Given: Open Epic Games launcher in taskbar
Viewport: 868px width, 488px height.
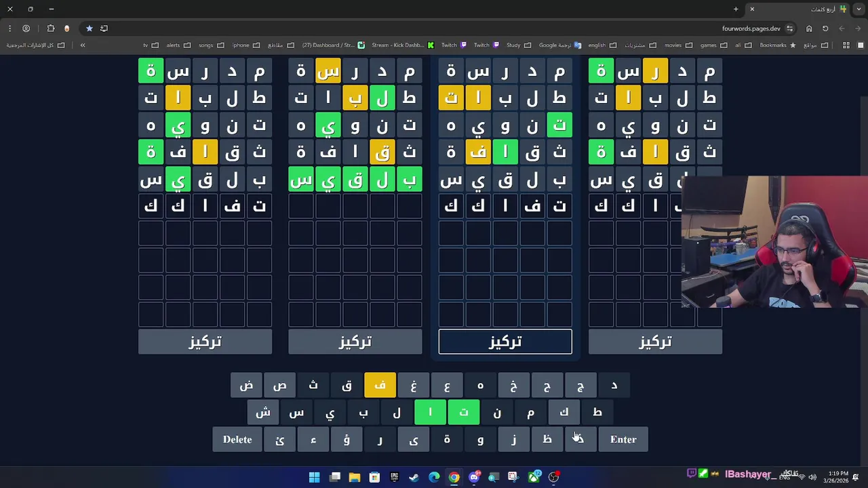Looking at the screenshot, I should pyautogui.click(x=394, y=477).
